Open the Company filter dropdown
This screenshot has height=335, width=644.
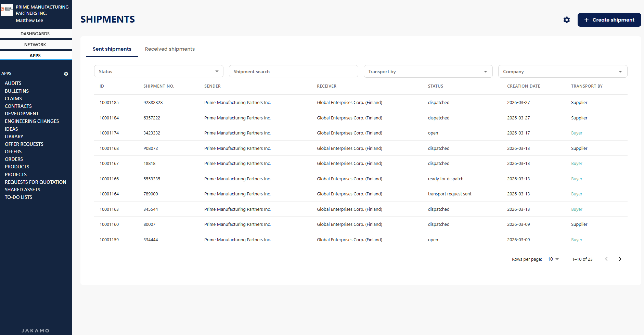(562, 72)
